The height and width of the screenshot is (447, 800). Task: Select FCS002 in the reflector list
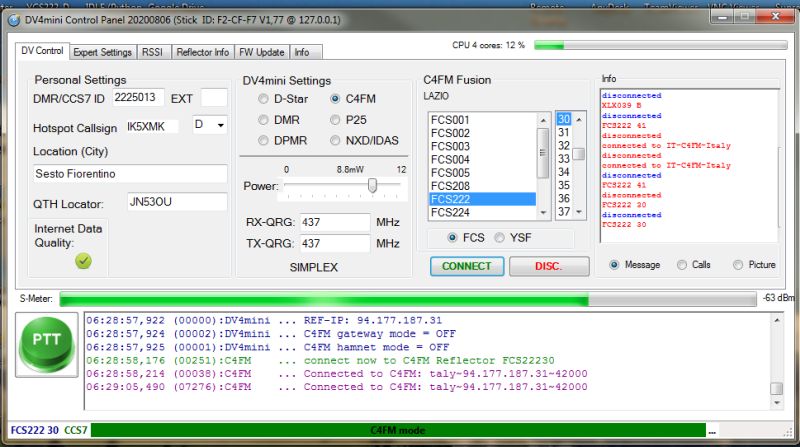(482, 133)
